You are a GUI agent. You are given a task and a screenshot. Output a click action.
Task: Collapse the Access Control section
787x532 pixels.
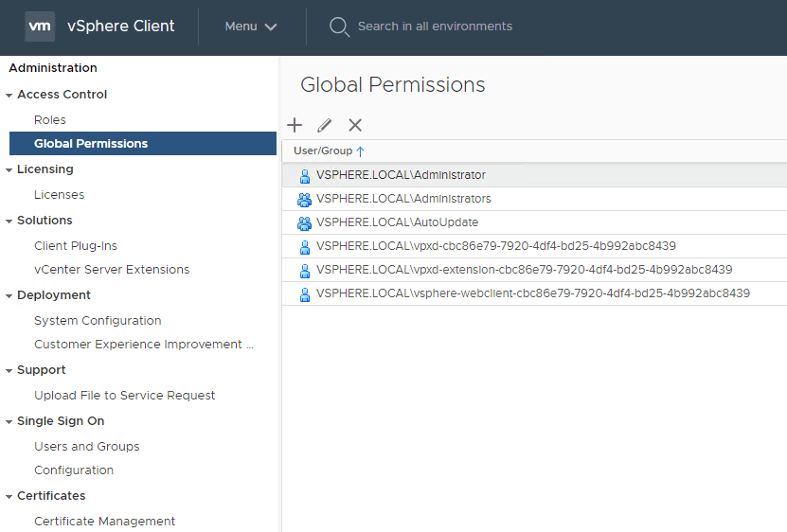point(9,95)
